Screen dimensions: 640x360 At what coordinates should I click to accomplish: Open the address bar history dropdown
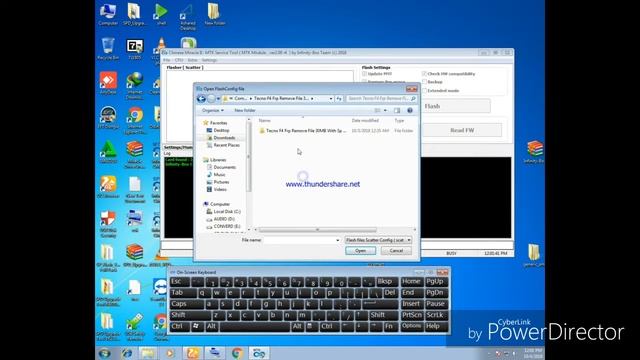(331, 99)
